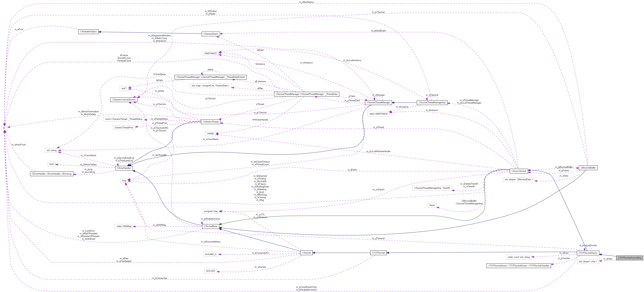Screen dimensions: 644x292
Task: Click the std::deque< CBlockedData > node
Action: [519, 180]
